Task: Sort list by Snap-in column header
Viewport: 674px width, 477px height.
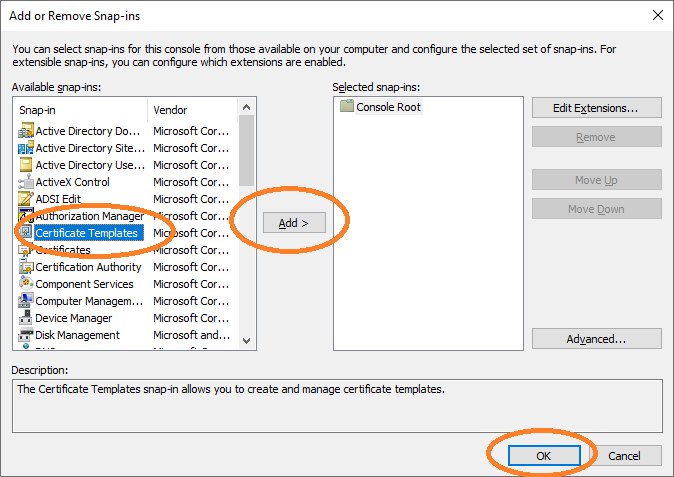Action: pyautogui.click(x=80, y=110)
